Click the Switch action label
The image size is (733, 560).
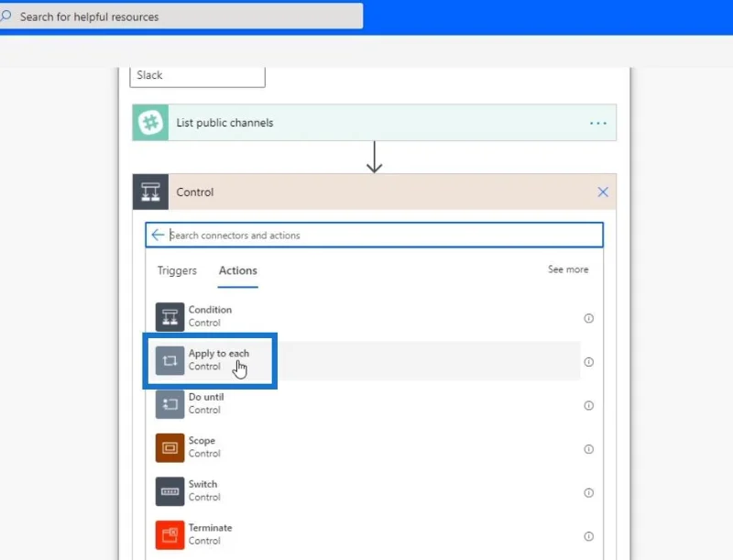pos(202,484)
